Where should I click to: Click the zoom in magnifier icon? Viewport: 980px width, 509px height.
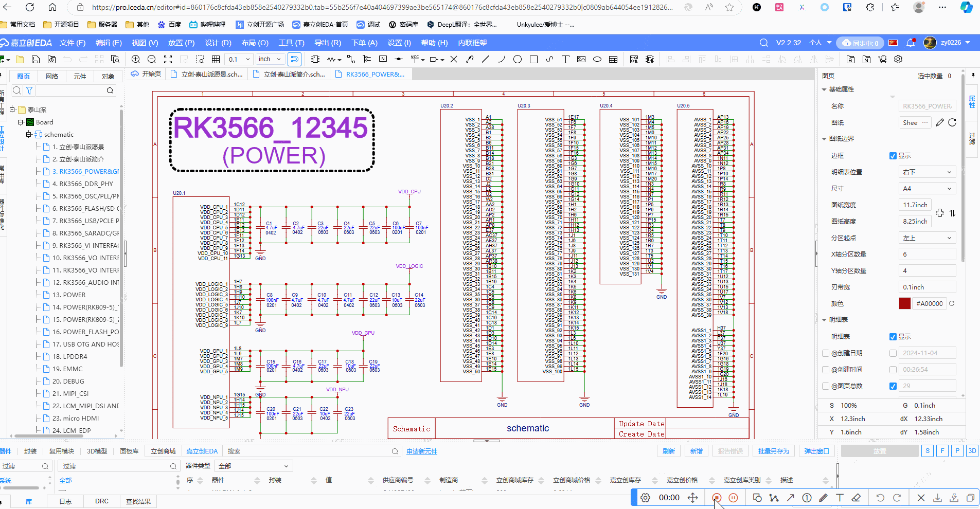tap(136, 59)
